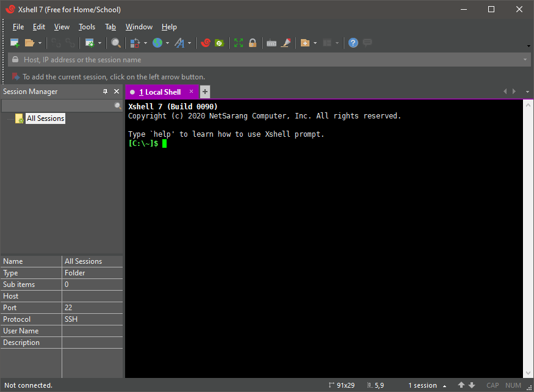Open the Help menu
534x392 pixels.
[x=169, y=27]
